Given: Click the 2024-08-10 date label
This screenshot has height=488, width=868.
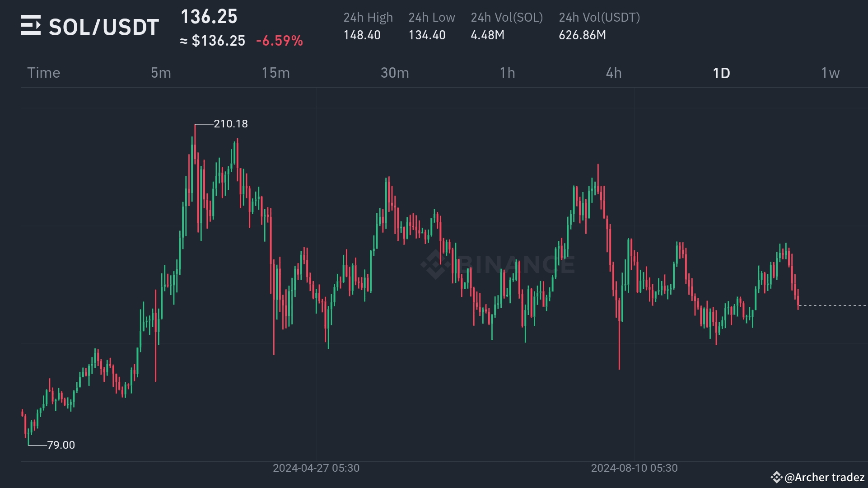Looking at the screenshot, I should [x=634, y=469].
